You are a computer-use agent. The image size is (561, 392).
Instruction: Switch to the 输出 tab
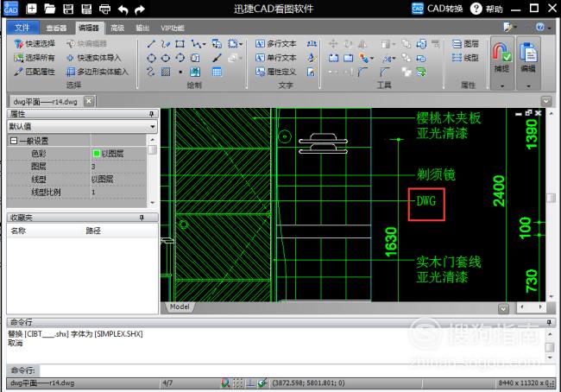click(142, 28)
